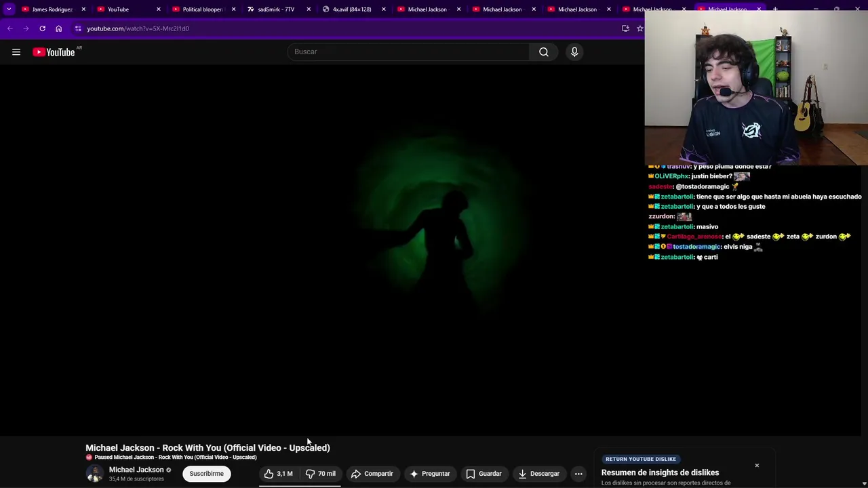Open browser home page icon
The width and height of the screenshot is (868, 488).
pos(58,28)
